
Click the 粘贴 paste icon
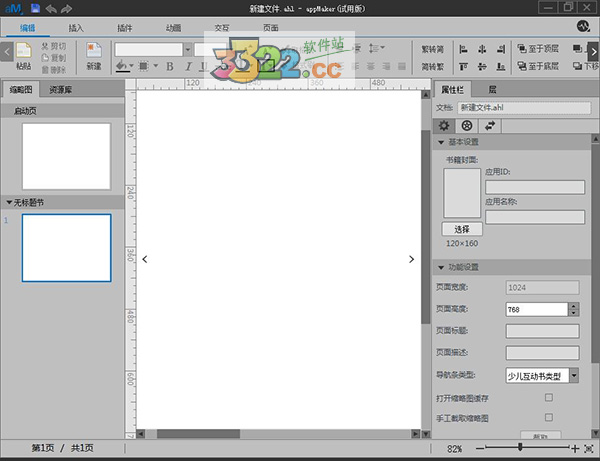23,50
